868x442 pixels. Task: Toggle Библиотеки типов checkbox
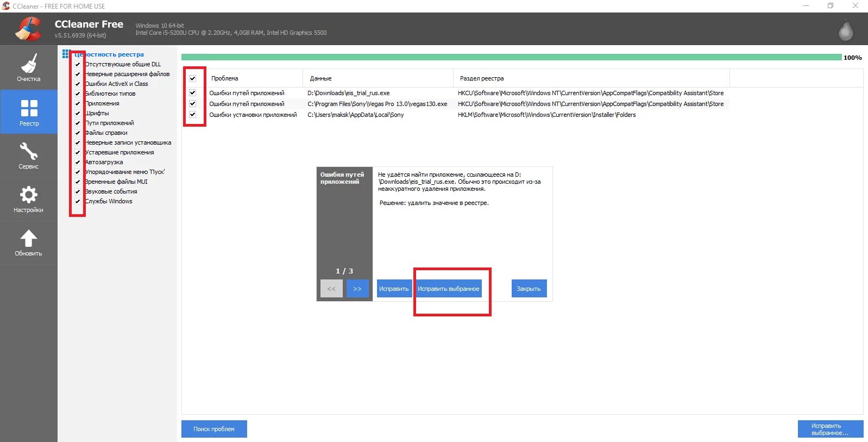[x=78, y=94]
